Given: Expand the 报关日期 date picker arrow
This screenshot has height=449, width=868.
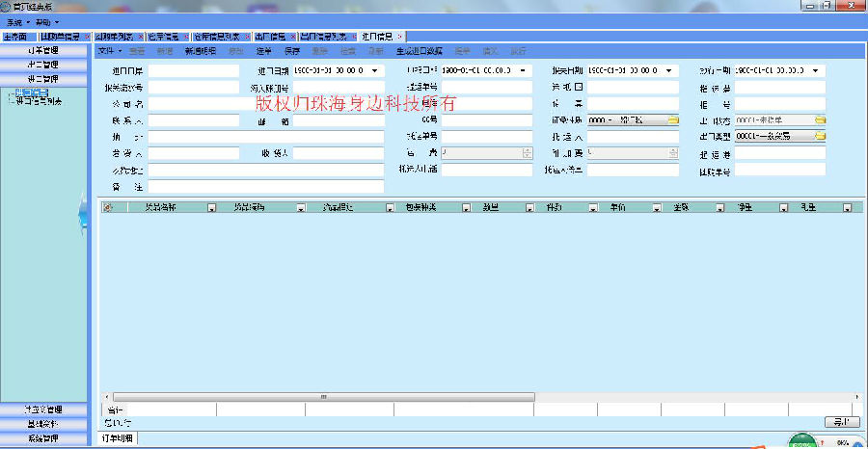Looking at the screenshot, I should tap(668, 71).
